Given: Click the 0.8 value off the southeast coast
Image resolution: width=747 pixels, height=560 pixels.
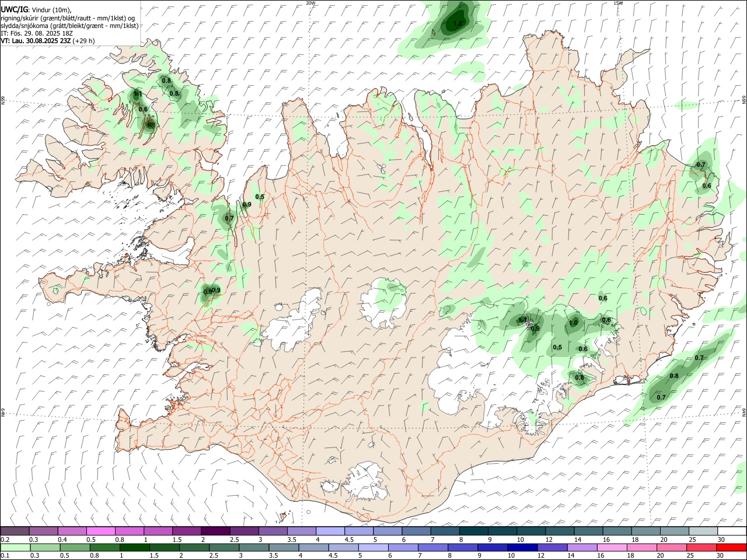Looking at the screenshot, I should tap(674, 376).
